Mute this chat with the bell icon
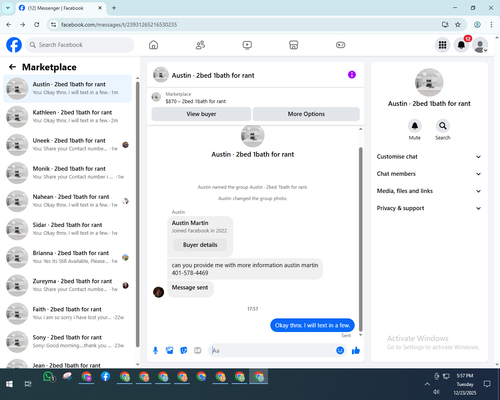The height and width of the screenshot is (400, 500). [x=415, y=126]
